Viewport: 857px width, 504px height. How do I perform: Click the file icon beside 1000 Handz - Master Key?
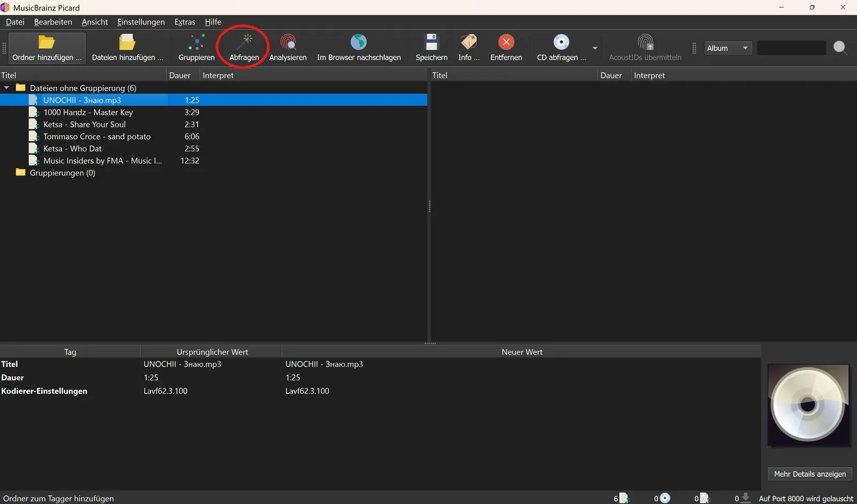pos(34,112)
